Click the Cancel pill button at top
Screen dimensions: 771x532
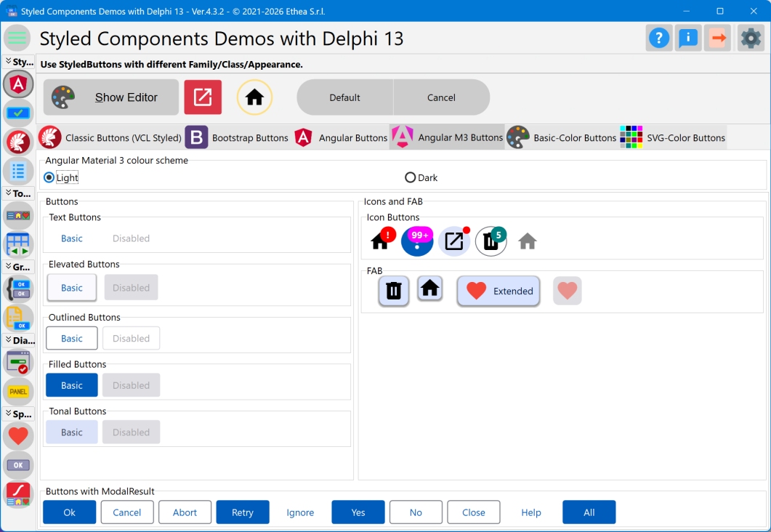pos(442,97)
